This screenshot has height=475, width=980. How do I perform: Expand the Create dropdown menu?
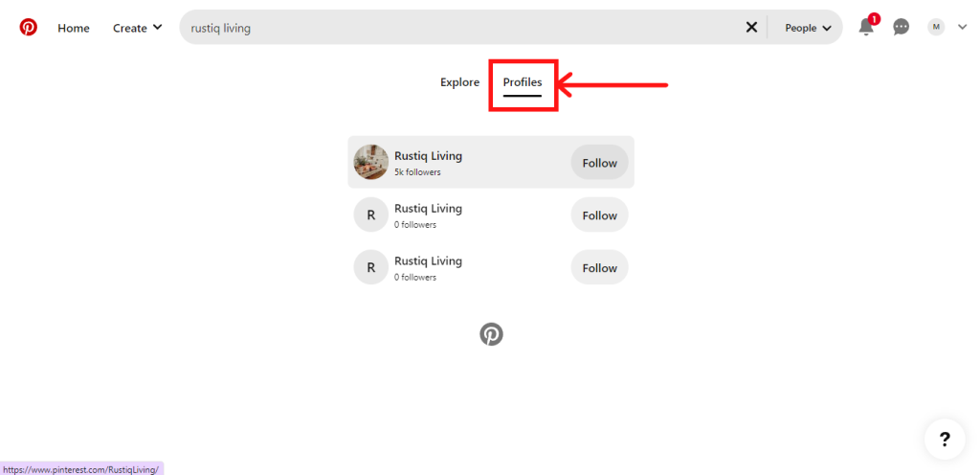pos(137,28)
